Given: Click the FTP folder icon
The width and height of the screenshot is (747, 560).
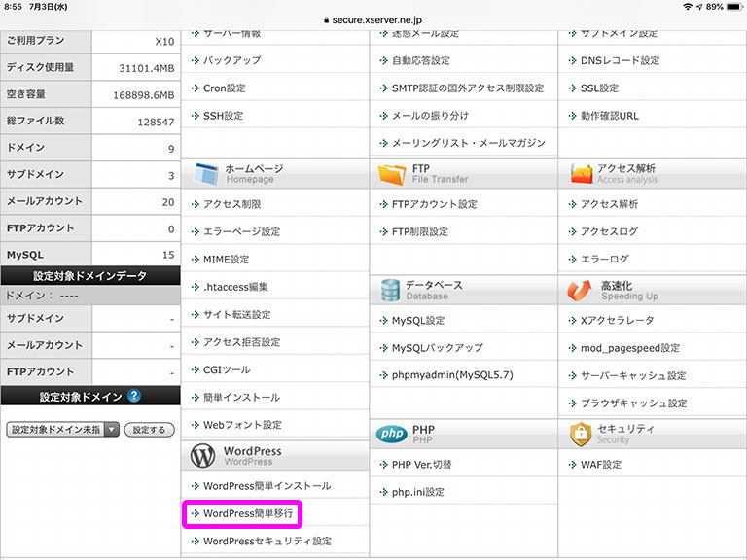Looking at the screenshot, I should pos(392,174).
